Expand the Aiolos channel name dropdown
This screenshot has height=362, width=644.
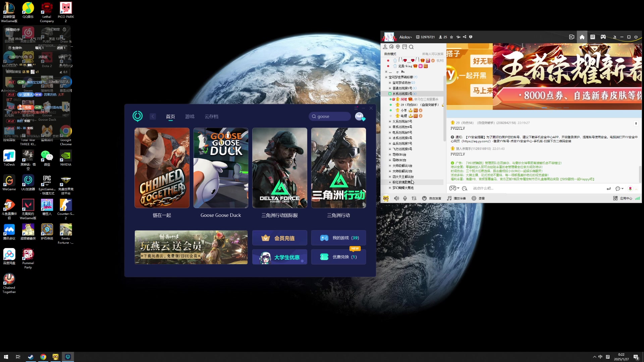pyautogui.click(x=406, y=37)
